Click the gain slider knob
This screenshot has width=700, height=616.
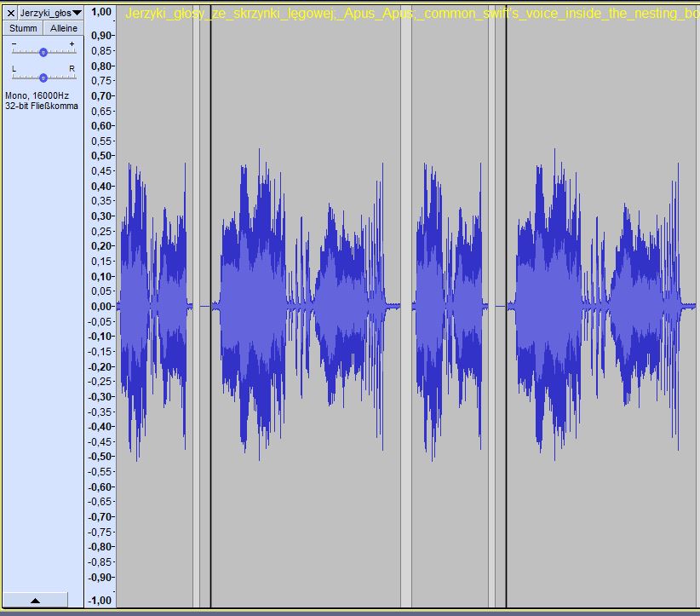click(x=43, y=52)
